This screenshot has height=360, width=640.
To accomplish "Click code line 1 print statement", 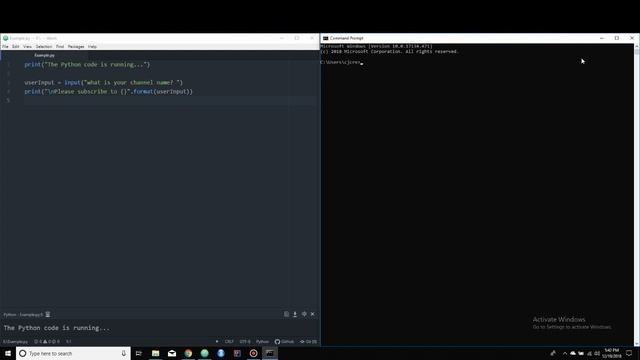I will tap(87, 64).
